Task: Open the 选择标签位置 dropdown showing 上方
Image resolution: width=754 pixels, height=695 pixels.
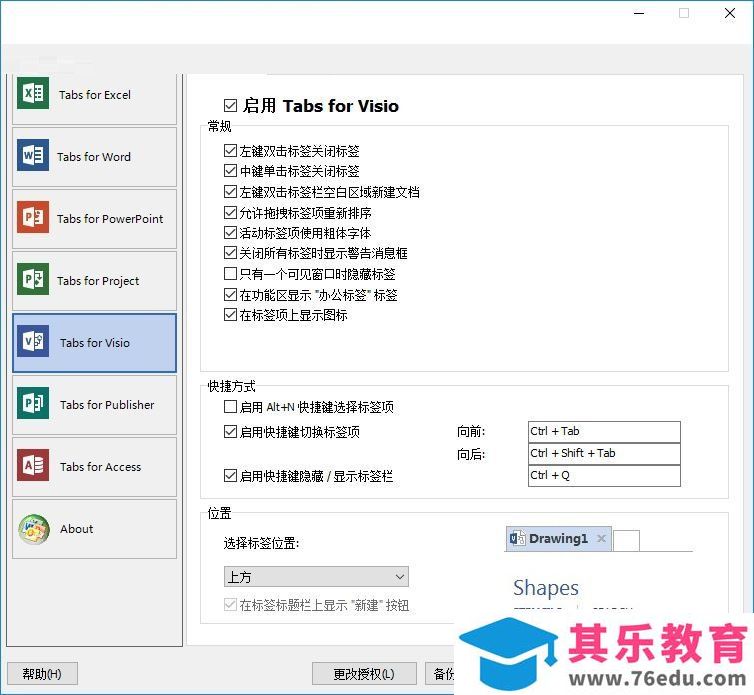Action: tap(316, 577)
